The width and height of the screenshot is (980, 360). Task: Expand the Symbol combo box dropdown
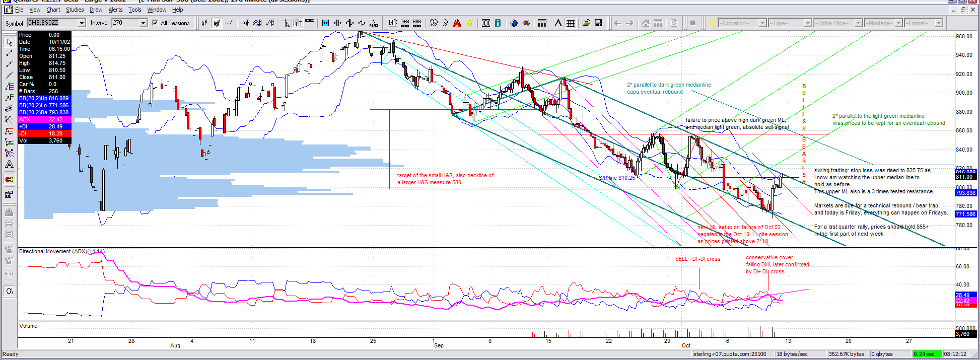click(82, 23)
